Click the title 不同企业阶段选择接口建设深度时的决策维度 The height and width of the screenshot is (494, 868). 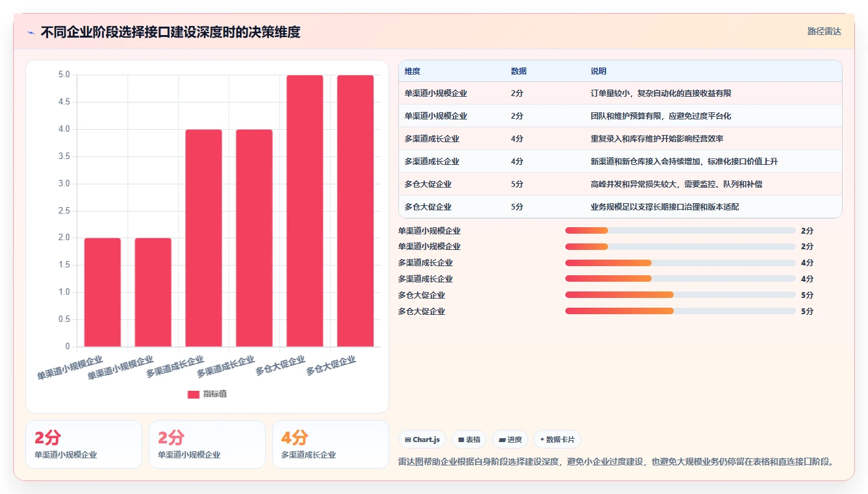170,32
